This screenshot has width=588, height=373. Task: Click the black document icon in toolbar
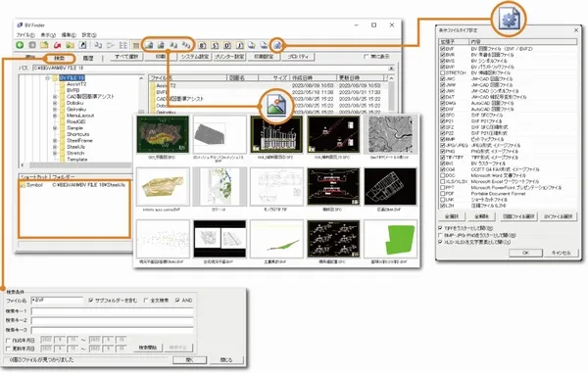pyautogui.click(x=83, y=45)
